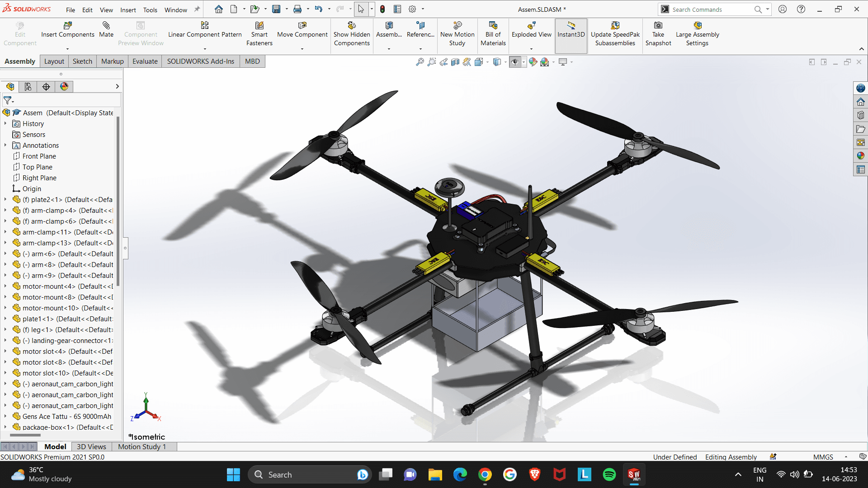Open the Motion Study 1 tab
The image size is (868, 488).
click(x=142, y=446)
